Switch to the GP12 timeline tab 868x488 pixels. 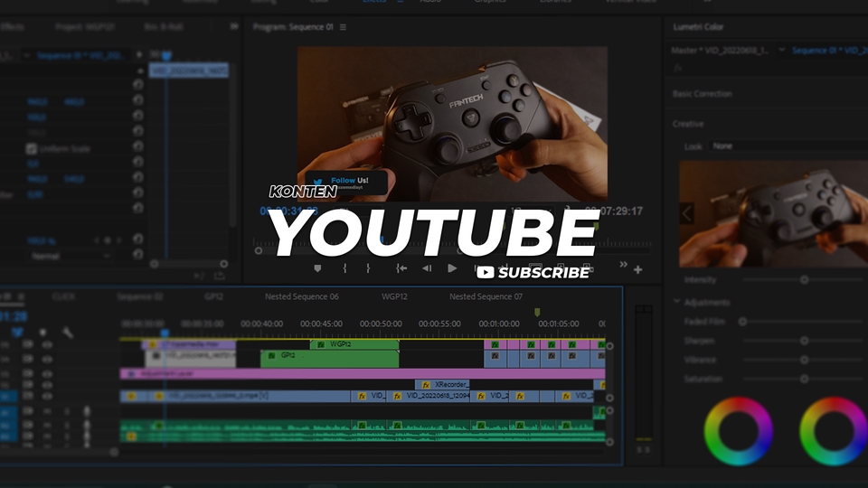(x=213, y=296)
